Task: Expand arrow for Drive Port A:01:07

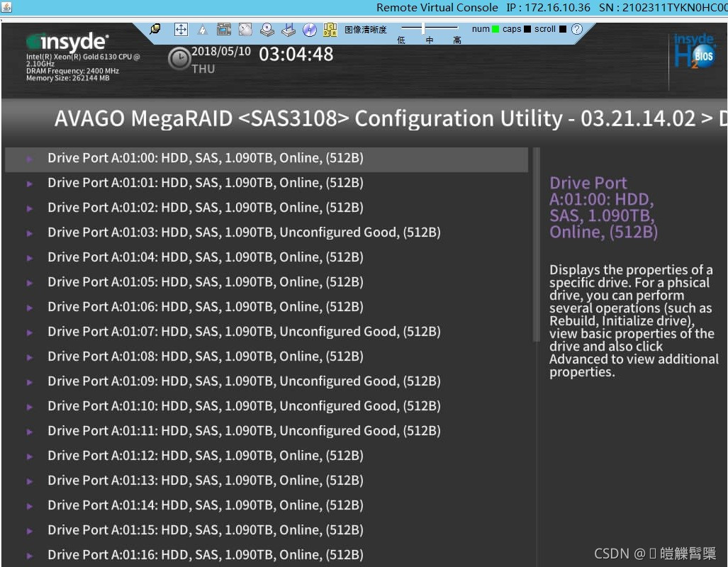Action: (x=30, y=332)
